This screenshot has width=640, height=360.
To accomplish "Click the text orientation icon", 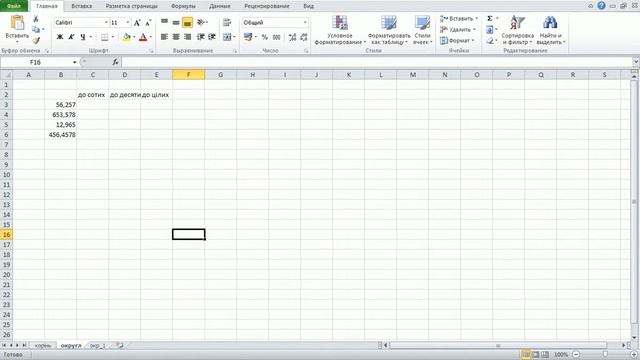I will tap(201, 22).
